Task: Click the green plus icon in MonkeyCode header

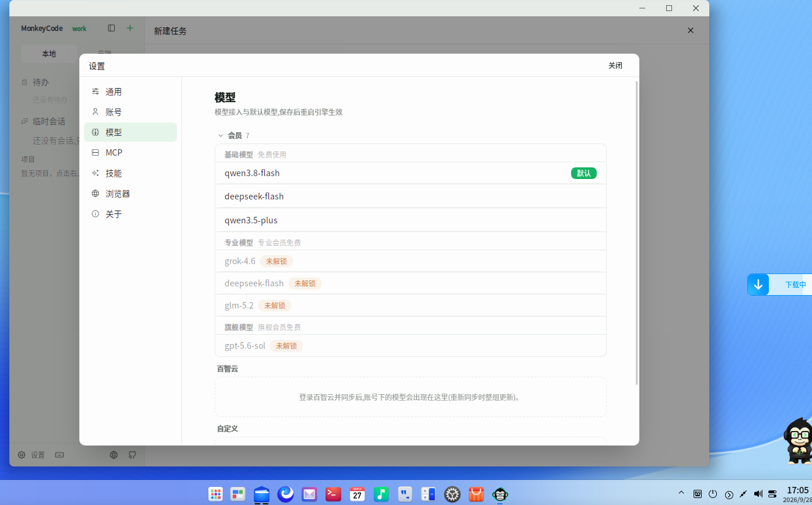Action: coord(130,28)
